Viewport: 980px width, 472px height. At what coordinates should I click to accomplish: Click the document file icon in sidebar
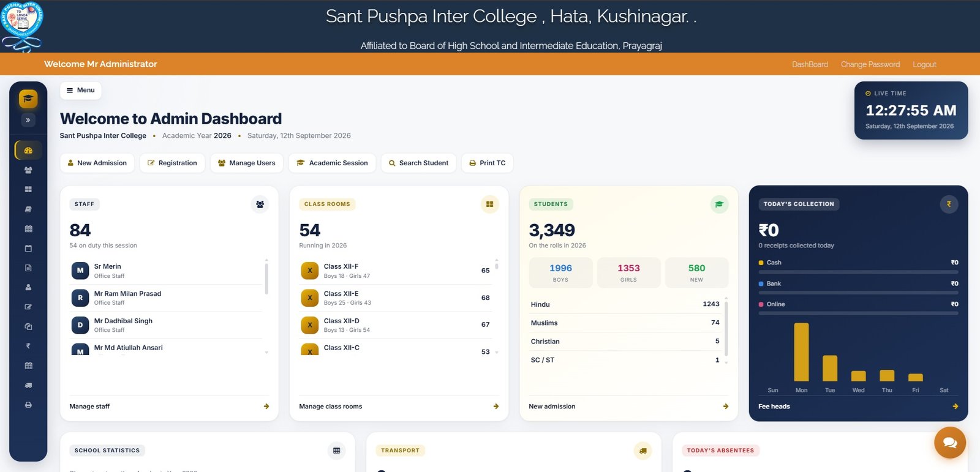click(x=28, y=268)
